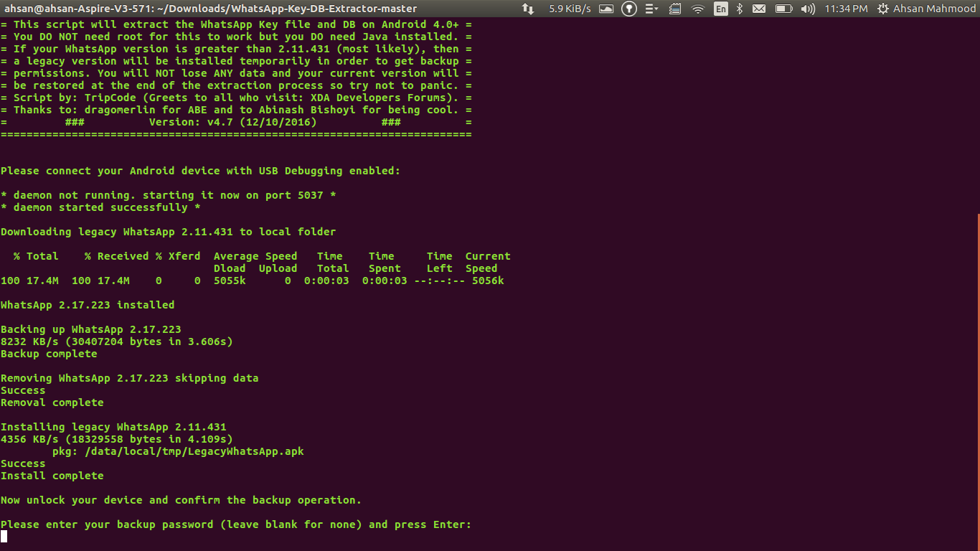The image size is (980, 551).
Task: Click the "8232 KB/s (30407204 bytes" line
Action: pos(117,342)
